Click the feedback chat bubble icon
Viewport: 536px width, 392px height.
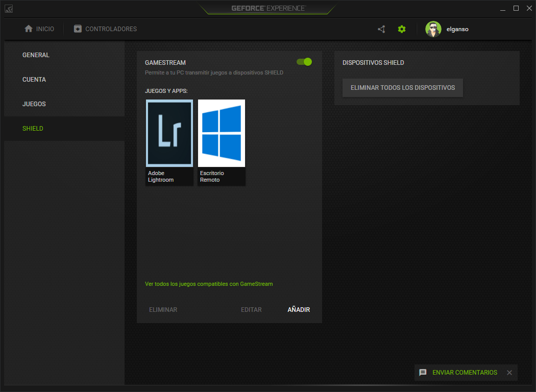pyautogui.click(x=423, y=373)
